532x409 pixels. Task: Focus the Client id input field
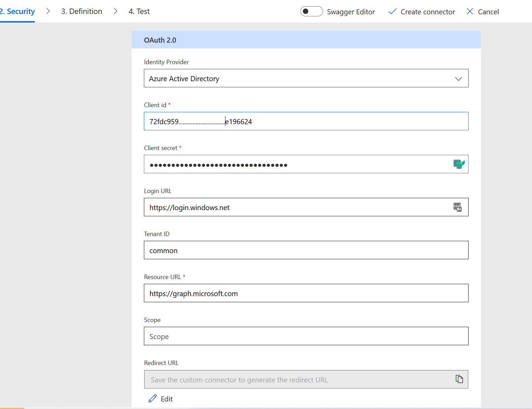pyautogui.click(x=341, y=121)
